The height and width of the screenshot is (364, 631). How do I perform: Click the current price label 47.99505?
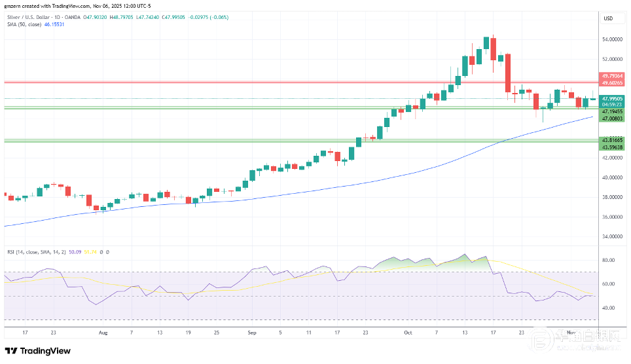coord(613,98)
